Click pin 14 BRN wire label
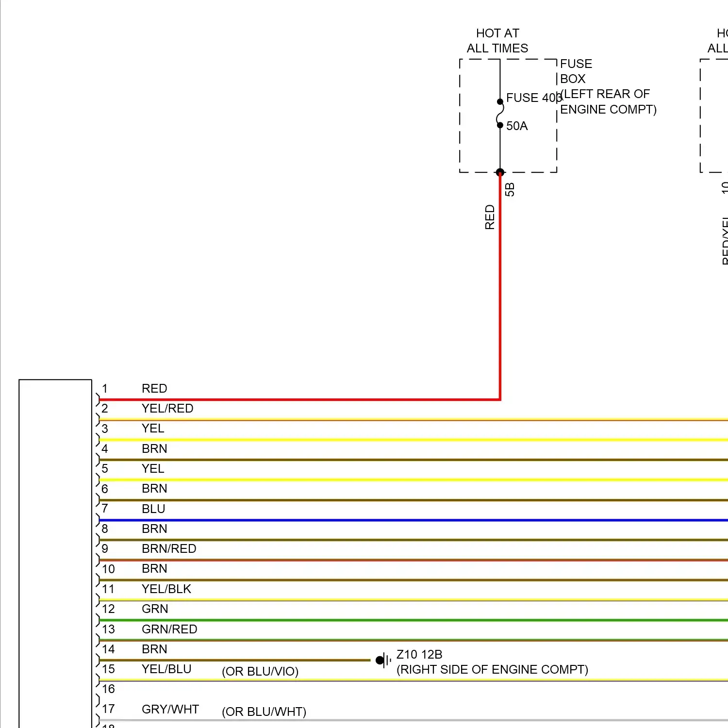The width and height of the screenshot is (728, 728). click(x=154, y=649)
